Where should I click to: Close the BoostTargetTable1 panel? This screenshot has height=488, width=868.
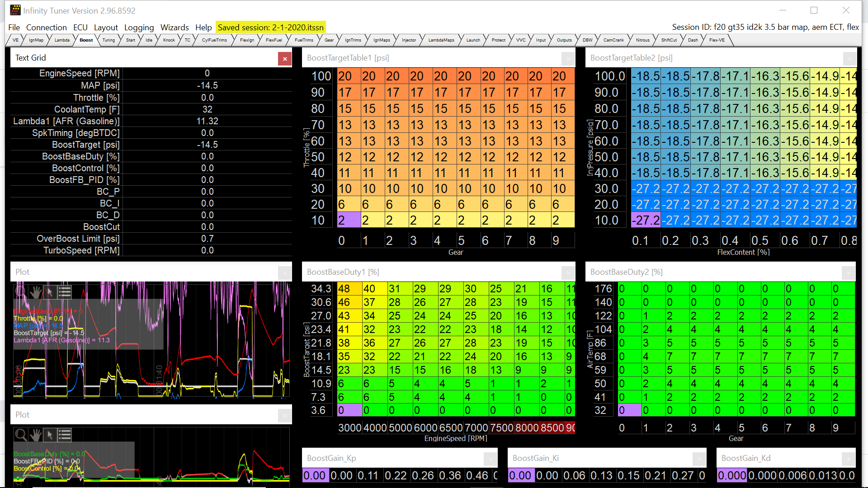pos(568,59)
